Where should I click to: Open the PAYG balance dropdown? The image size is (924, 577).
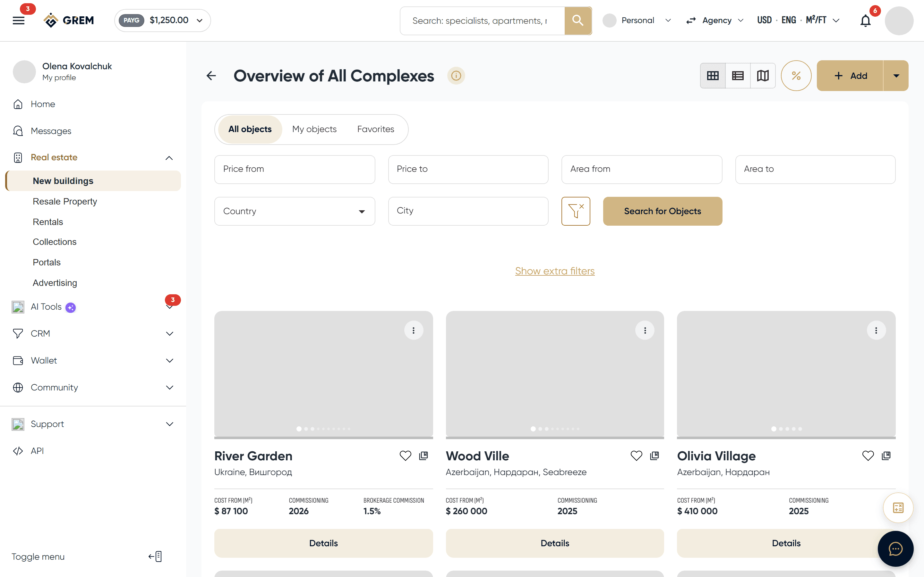point(163,20)
